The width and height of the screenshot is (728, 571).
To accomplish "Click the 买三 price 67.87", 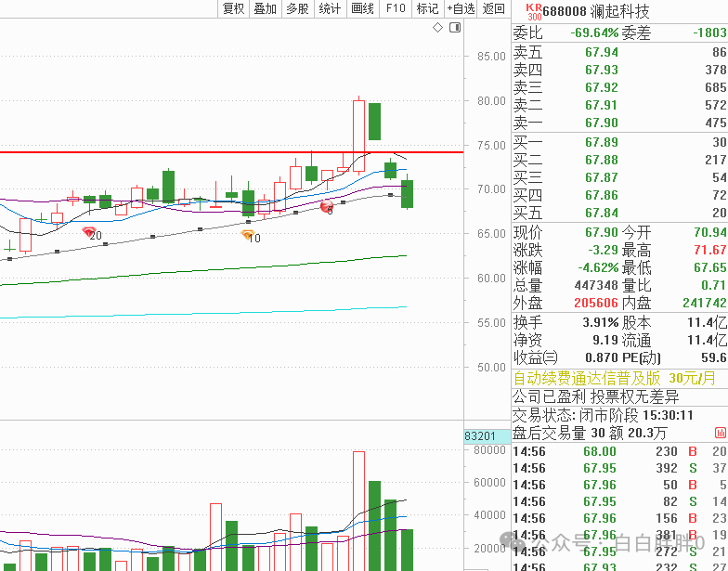I will 602,177.
